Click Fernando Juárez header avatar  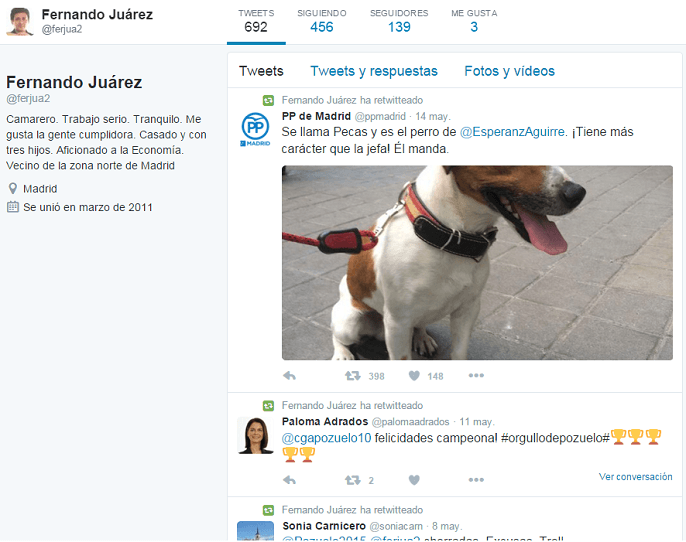pyautogui.click(x=20, y=21)
